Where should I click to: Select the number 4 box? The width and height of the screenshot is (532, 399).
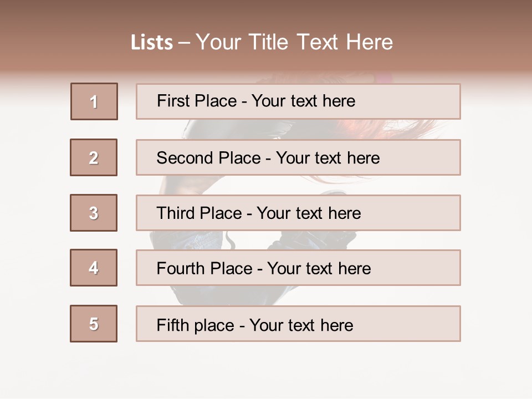(94, 268)
